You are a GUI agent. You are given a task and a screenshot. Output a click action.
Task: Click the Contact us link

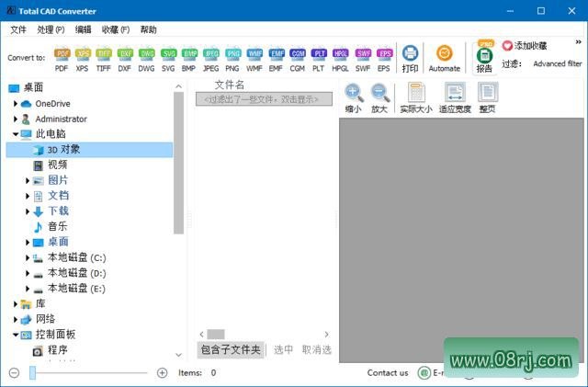click(388, 372)
